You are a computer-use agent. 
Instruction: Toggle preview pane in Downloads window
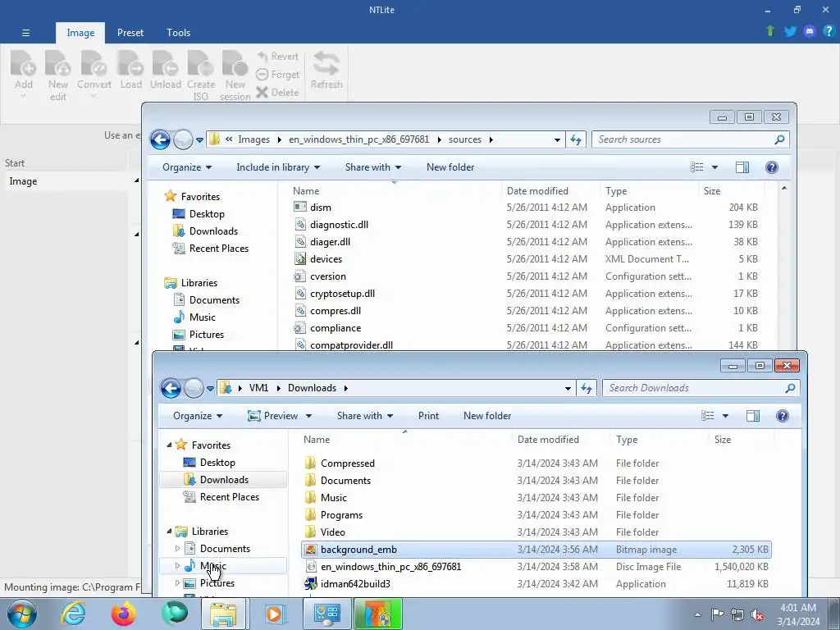753,416
